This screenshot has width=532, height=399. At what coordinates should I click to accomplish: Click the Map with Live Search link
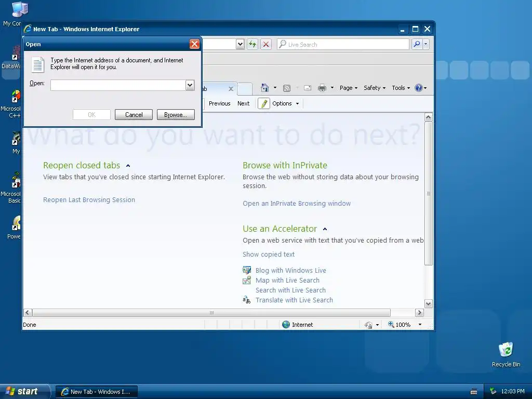(x=287, y=280)
